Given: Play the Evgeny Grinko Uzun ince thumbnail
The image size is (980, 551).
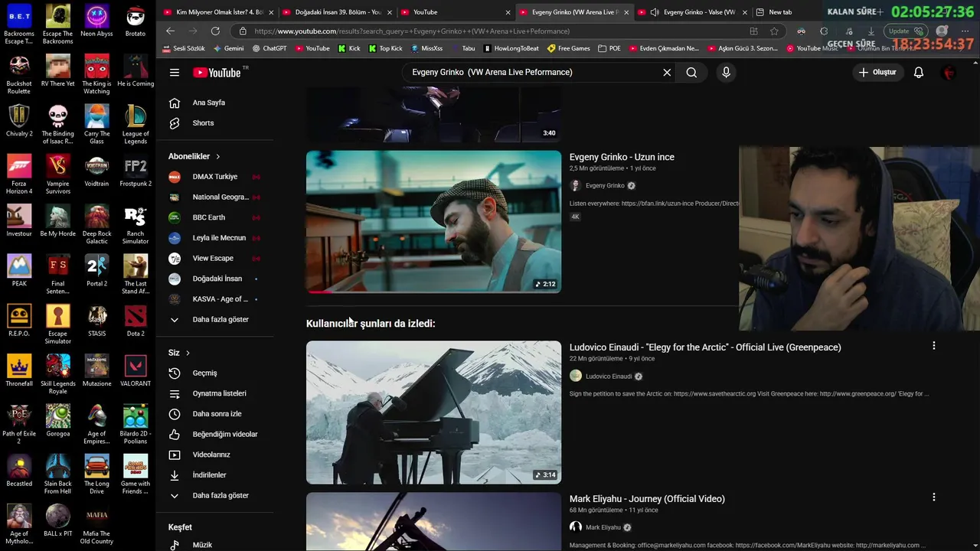Looking at the screenshot, I should pyautogui.click(x=433, y=222).
